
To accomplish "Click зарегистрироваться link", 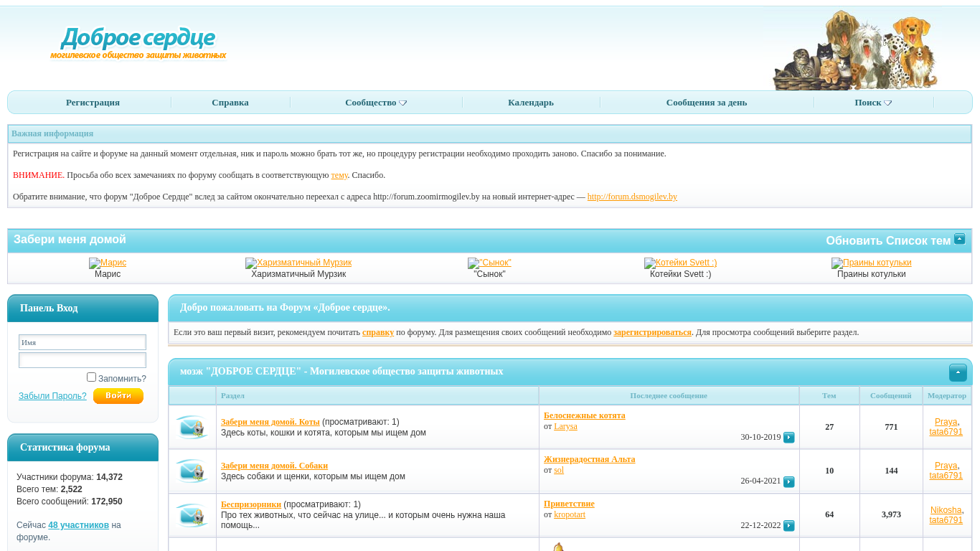I will point(652,332).
